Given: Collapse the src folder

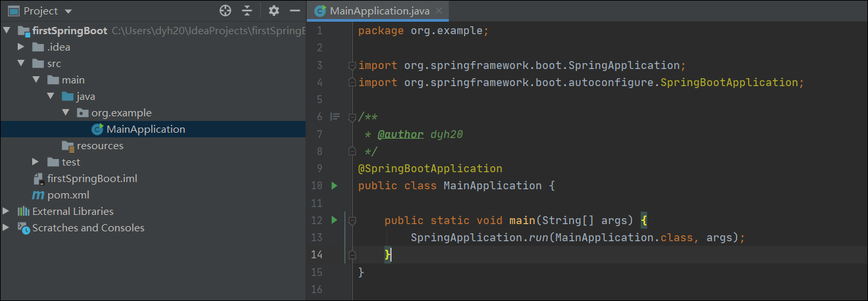Looking at the screenshot, I should point(22,64).
